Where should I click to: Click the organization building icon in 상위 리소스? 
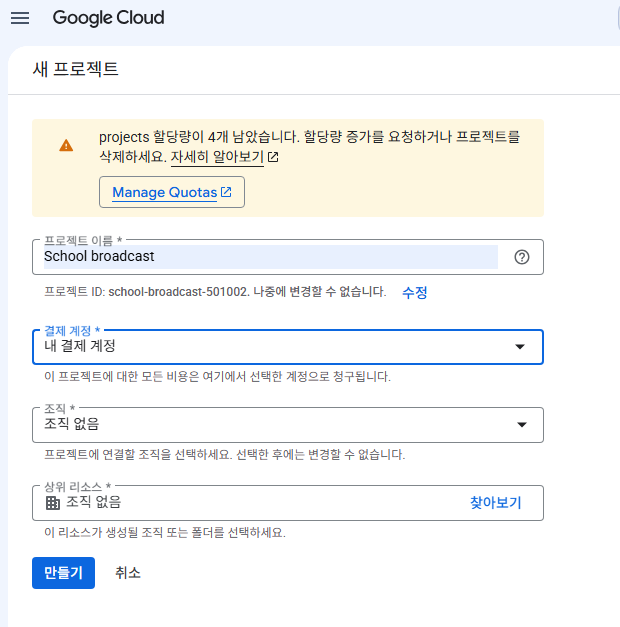coord(52,503)
